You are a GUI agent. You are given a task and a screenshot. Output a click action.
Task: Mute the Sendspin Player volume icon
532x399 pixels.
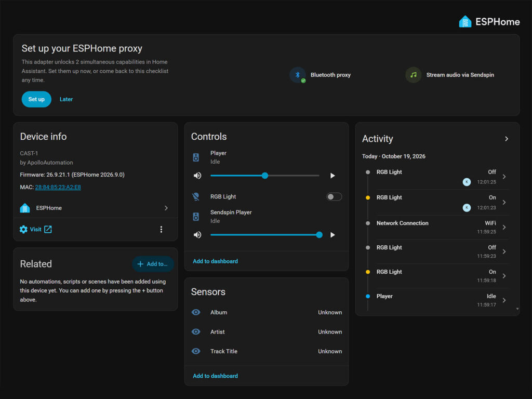[197, 235]
